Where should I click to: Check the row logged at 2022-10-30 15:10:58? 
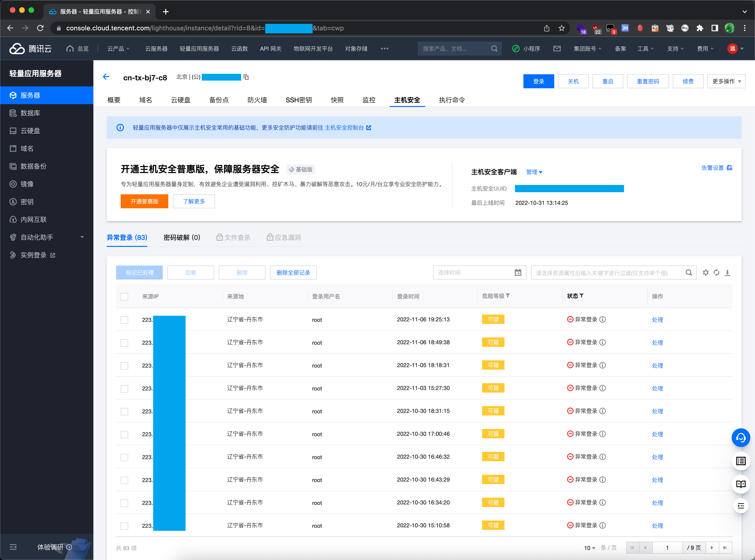point(124,526)
